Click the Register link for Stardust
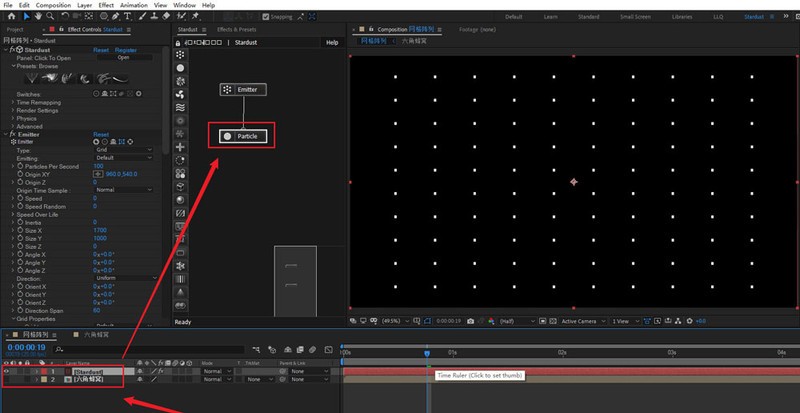 126,49
